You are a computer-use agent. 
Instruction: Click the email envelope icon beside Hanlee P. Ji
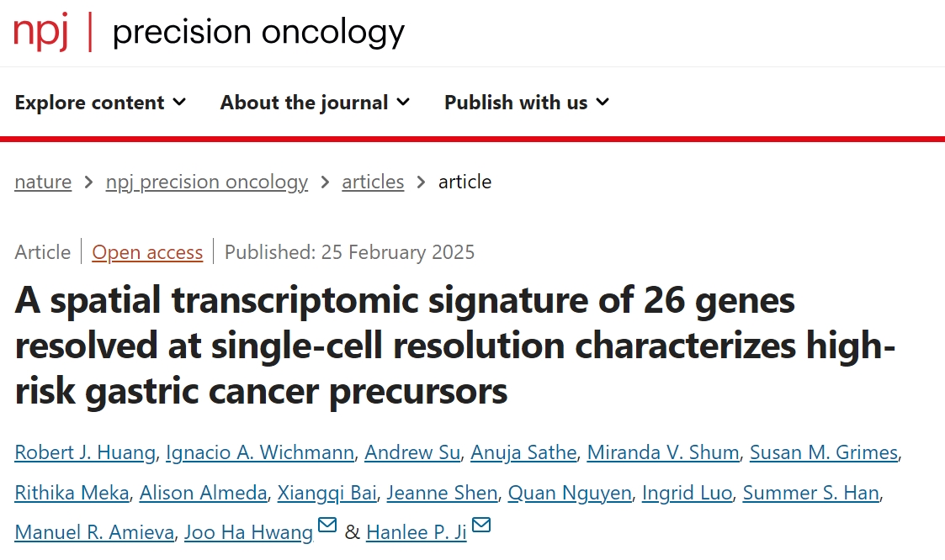481,525
